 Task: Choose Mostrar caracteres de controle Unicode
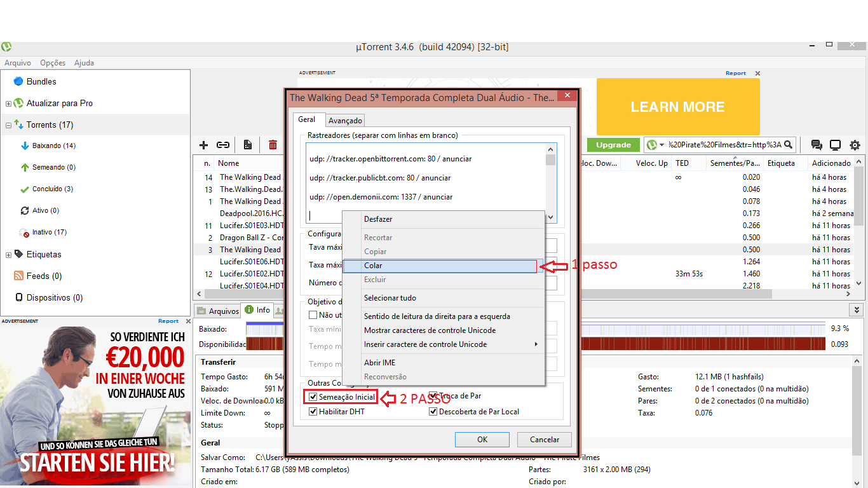click(444, 330)
